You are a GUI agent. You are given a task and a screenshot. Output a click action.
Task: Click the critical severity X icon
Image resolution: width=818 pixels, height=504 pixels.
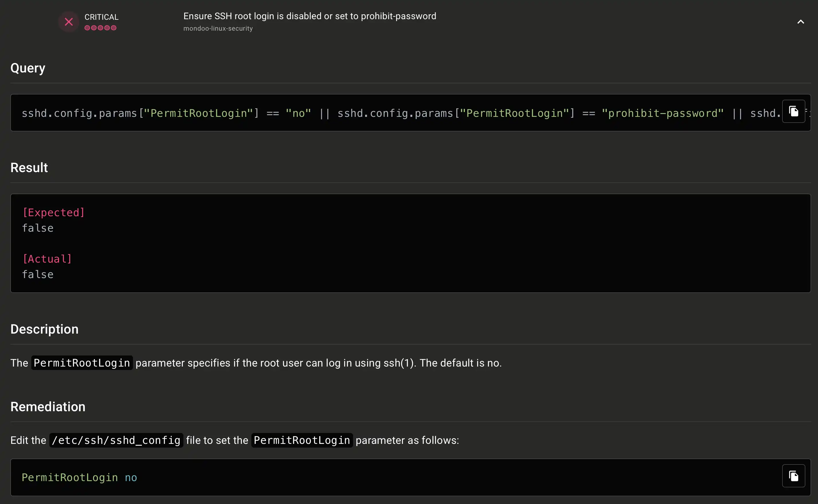[x=69, y=21]
